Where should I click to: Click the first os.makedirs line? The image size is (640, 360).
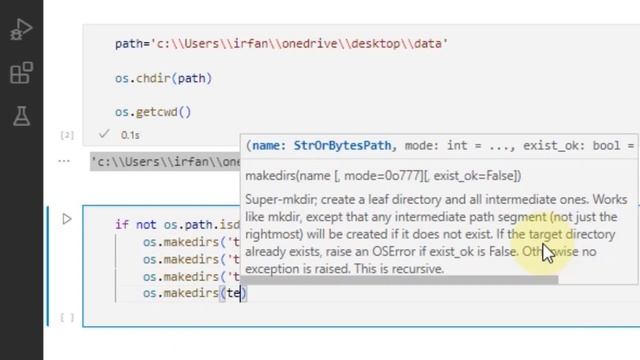191,242
